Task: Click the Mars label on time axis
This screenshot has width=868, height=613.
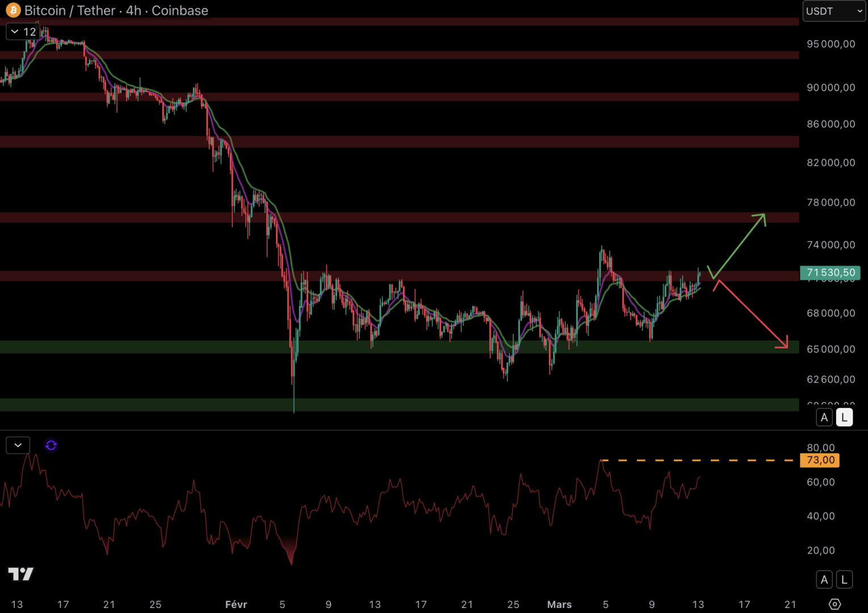Action: 559,604
